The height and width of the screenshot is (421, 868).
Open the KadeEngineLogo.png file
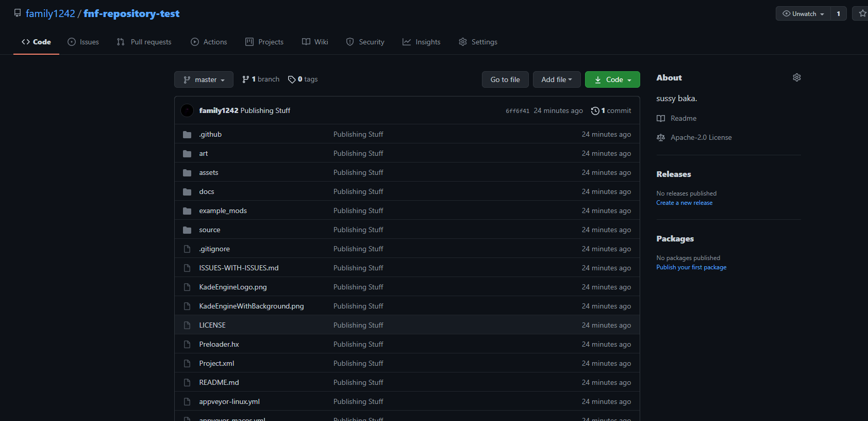click(233, 287)
